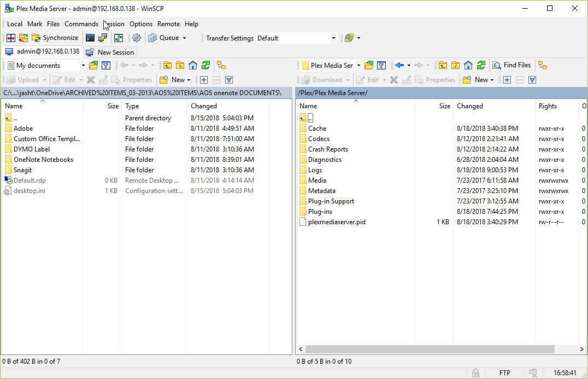588x379 pixels.
Task: Click remote panel select filter icon
Action: (532, 79)
